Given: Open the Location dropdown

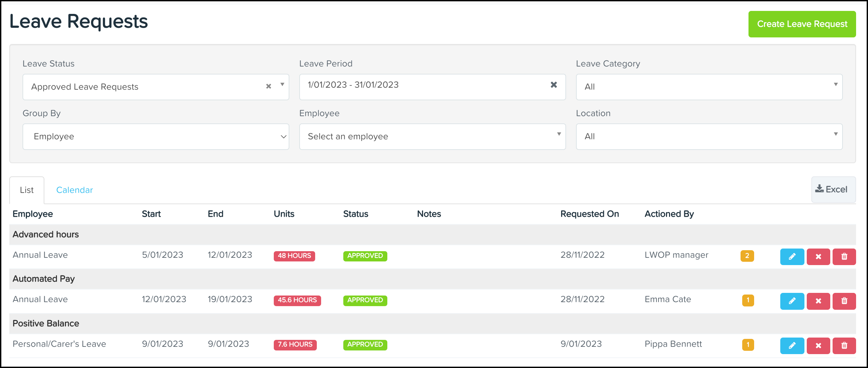Looking at the screenshot, I should (709, 136).
